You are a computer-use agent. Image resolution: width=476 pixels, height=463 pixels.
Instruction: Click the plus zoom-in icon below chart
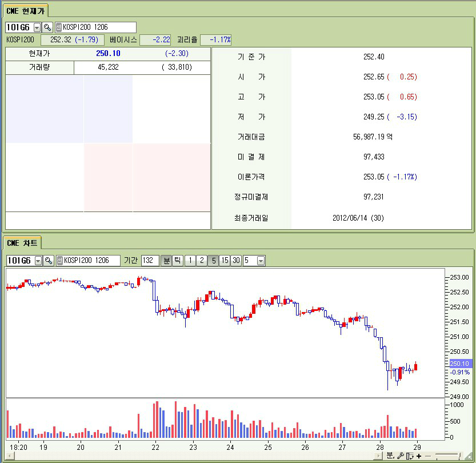[419, 456]
